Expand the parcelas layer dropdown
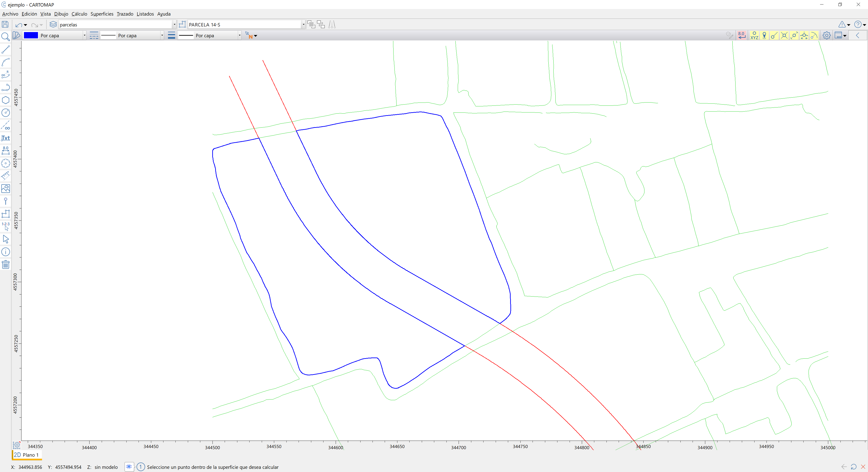 click(x=174, y=25)
